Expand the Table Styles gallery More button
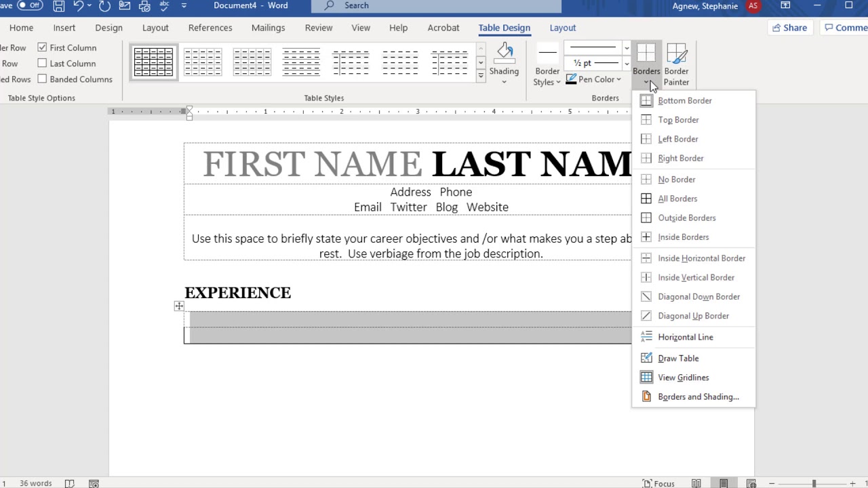This screenshot has height=488, width=868. [481, 76]
